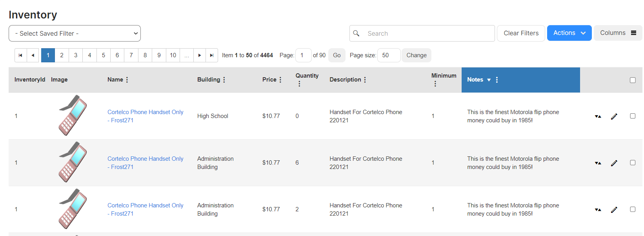
Task: Go to the previous page arrow
Action: tap(33, 55)
